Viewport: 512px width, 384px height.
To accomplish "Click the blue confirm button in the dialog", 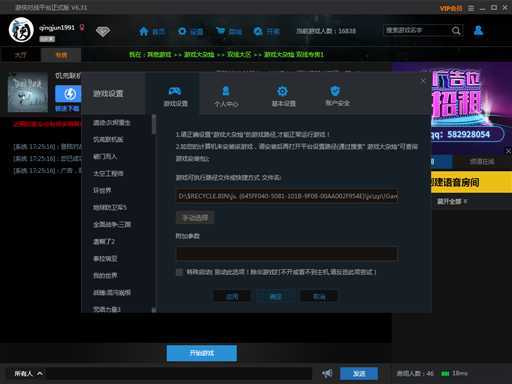I will pos(275,296).
